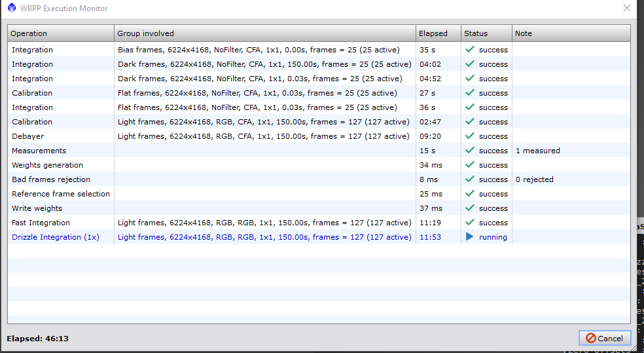644x353 pixels.
Task: Click the 04:02 elapsed value
Action: (x=430, y=64)
